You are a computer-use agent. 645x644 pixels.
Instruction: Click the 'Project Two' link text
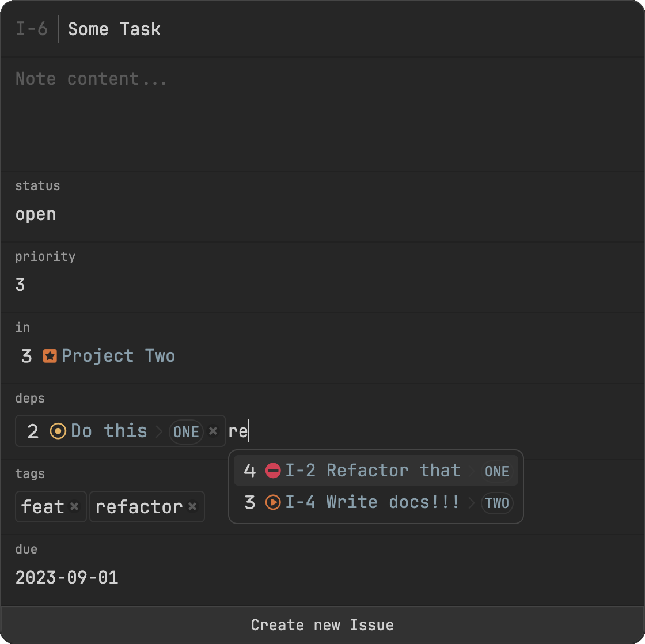pyautogui.click(x=118, y=356)
